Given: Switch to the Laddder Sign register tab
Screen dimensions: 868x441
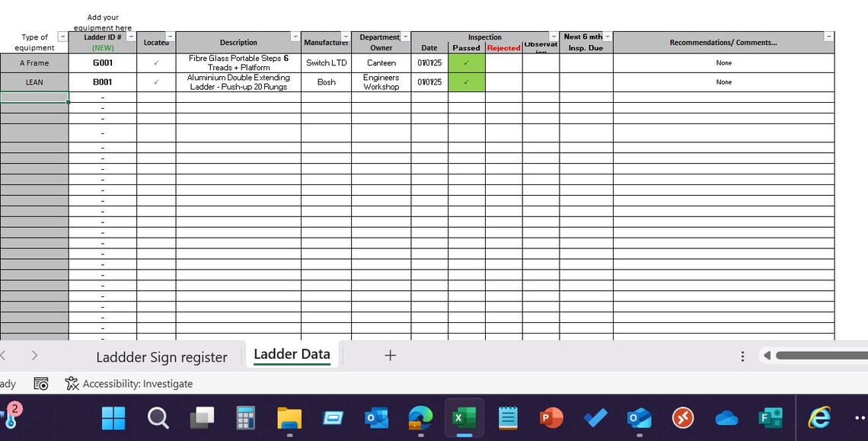Looking at the screenshot, I should (x=161, y=357).
